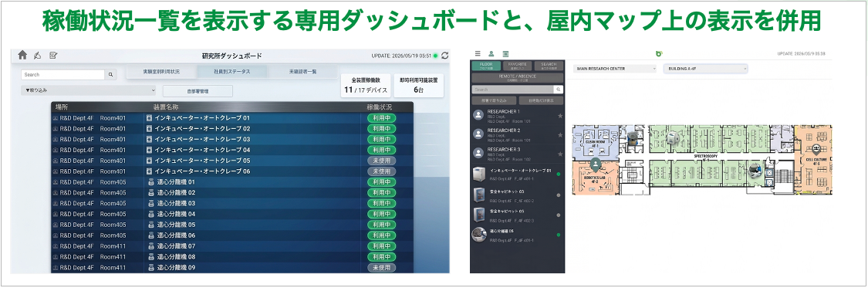This screenshot has width=868, height=288.
Task: Click sidebar Search input field
Action: (512, 89)
